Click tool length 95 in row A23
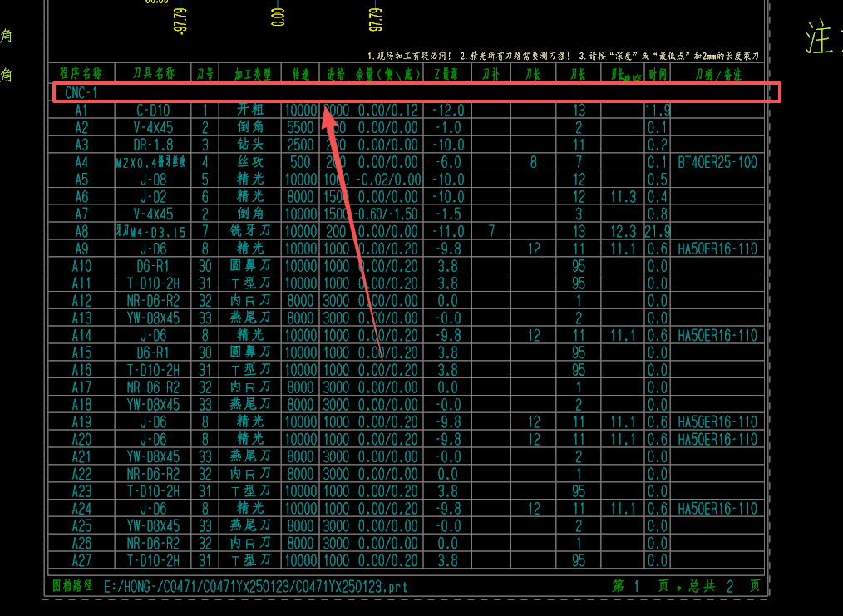The width and height of the screenshot is (843, 616). (579, 490)
